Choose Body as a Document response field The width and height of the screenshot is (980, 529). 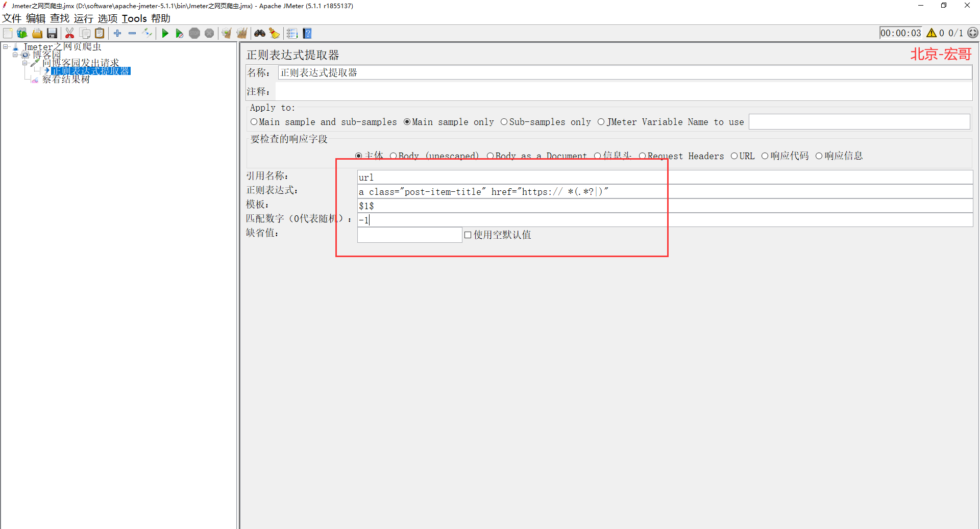coord(536,156)
